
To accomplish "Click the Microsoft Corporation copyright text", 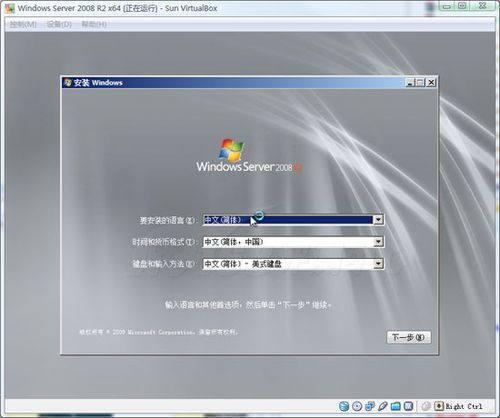I will [159, 332].
